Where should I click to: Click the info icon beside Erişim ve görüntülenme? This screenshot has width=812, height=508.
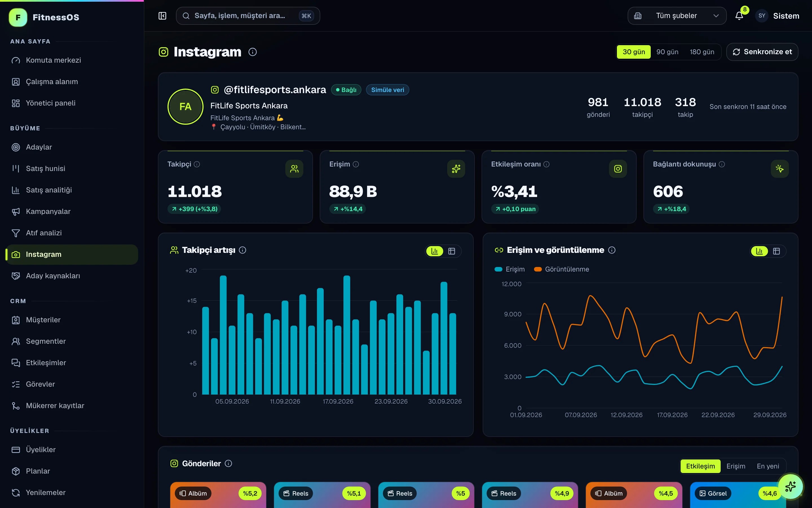click(612, 250)
